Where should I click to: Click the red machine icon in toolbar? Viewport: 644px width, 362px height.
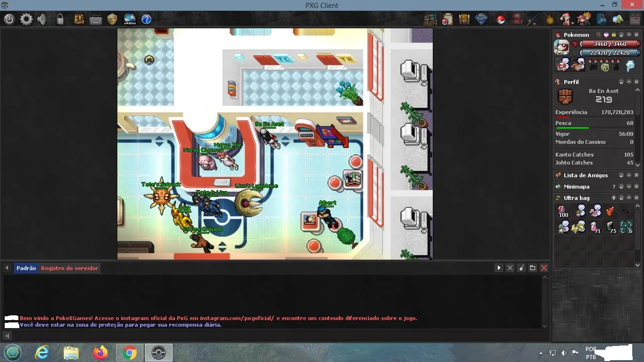(517, 19)
